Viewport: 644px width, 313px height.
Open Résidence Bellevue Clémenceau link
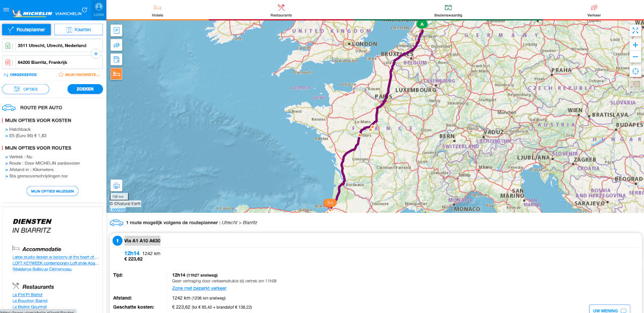click(x=42, y=269)
